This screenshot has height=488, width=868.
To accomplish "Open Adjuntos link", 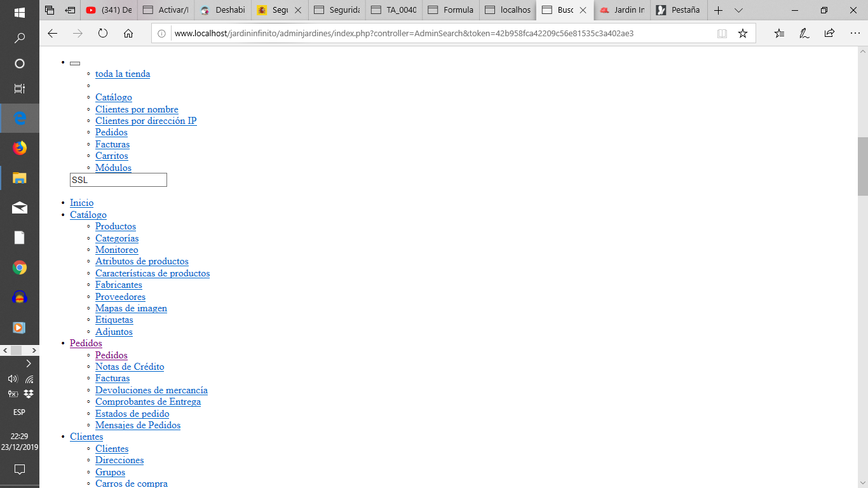I will tap(114, 332).
